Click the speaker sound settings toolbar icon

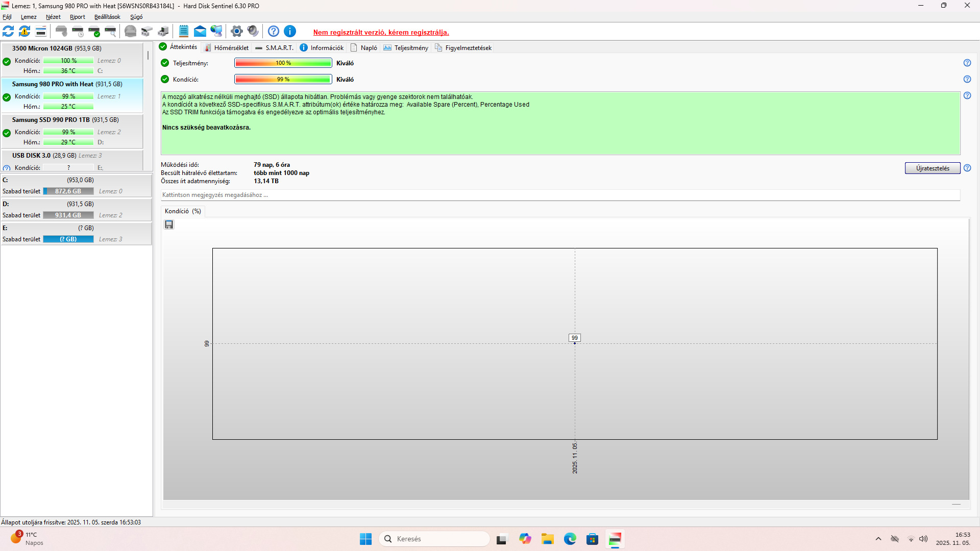(253, 32)
